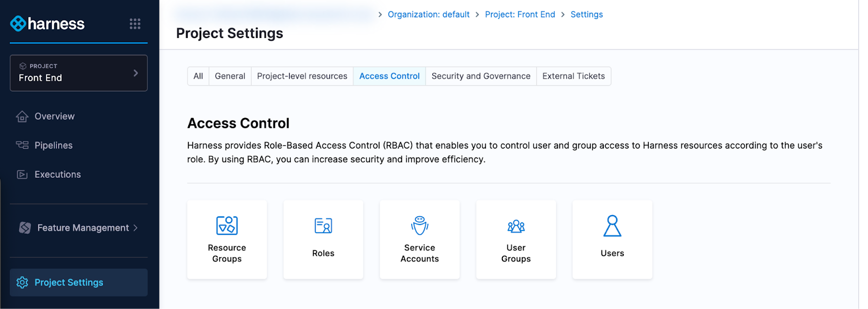Select the External Tickets tab
This screenshot has height=309, width=868.
[x=573, y=76]
